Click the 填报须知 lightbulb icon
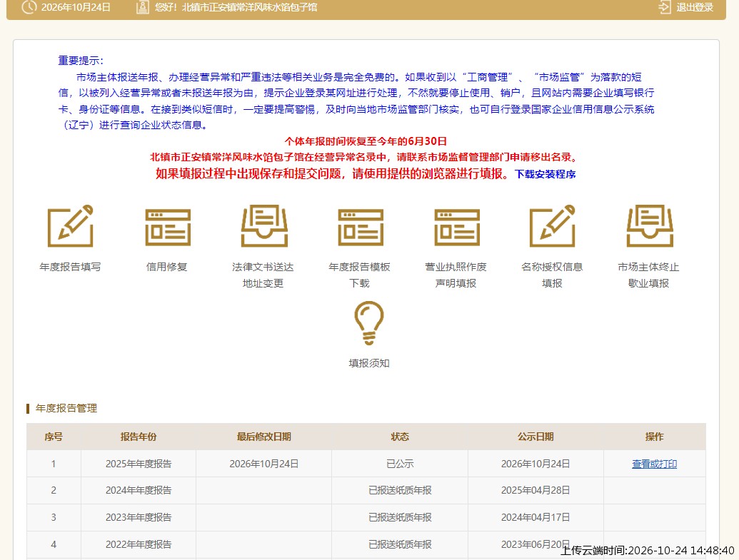739x560 pixels. point(369,322)
